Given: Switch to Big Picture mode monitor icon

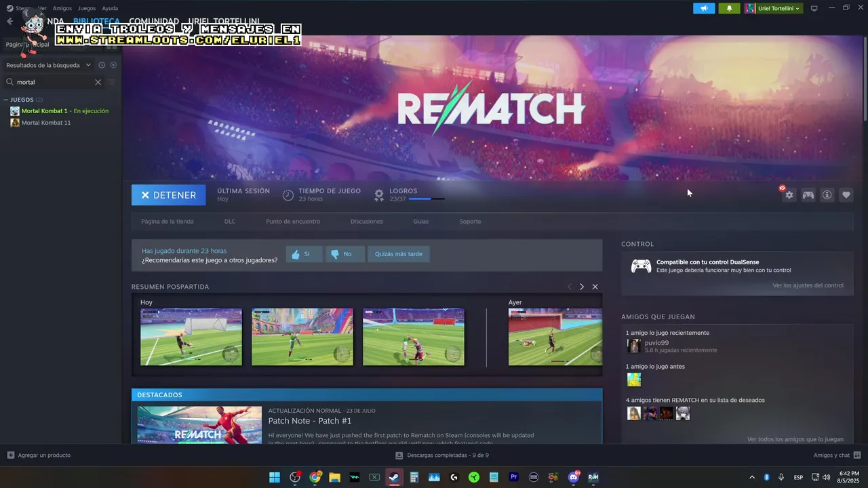Looking at the screenshot, I should click(814, 8).
